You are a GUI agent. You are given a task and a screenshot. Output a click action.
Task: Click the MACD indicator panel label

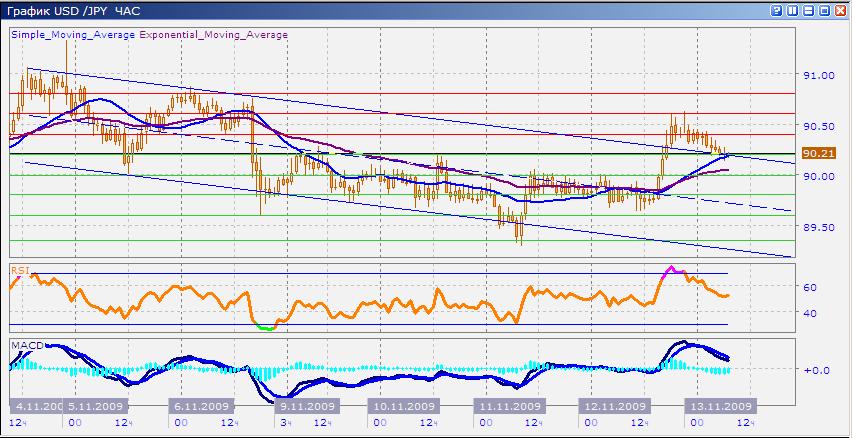[x=25, y=345]
